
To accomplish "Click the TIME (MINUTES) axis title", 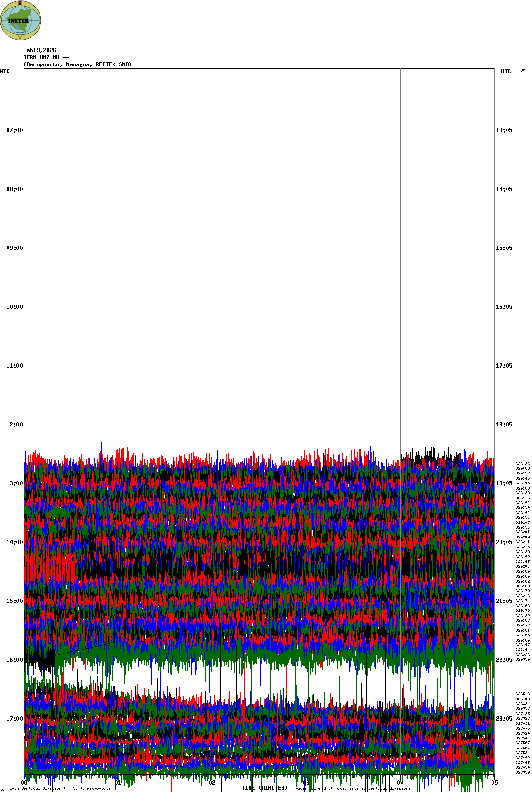I will [265, 788].
